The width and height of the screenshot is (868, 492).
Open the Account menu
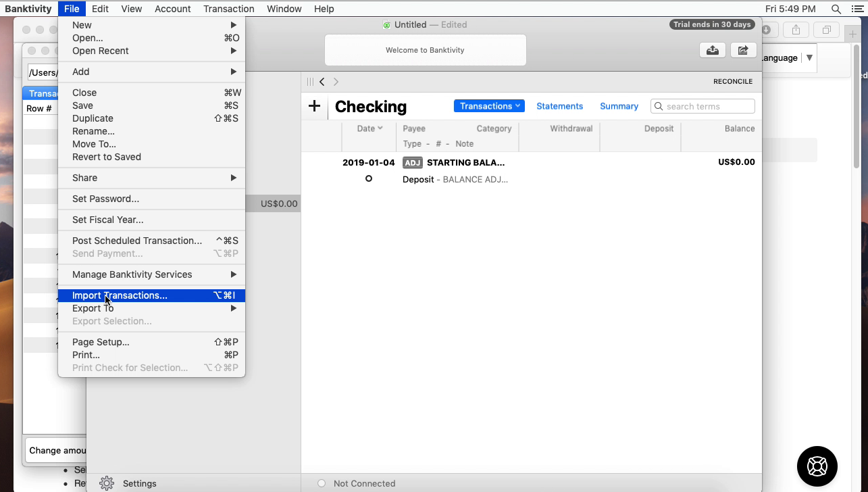[x=172, y=9]
